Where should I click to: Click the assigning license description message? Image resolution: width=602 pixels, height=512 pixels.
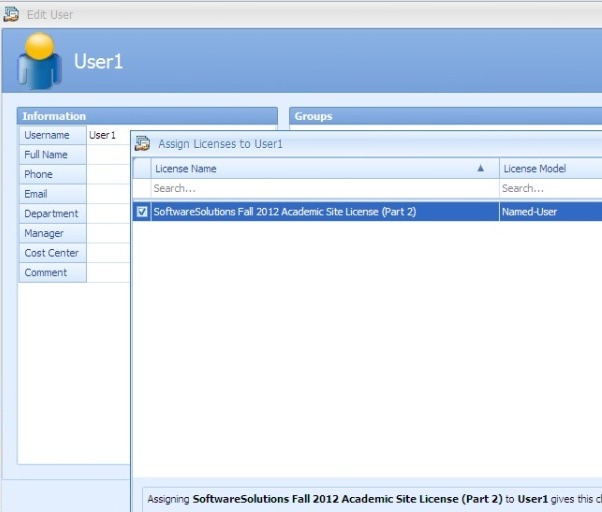coord(374,499)
